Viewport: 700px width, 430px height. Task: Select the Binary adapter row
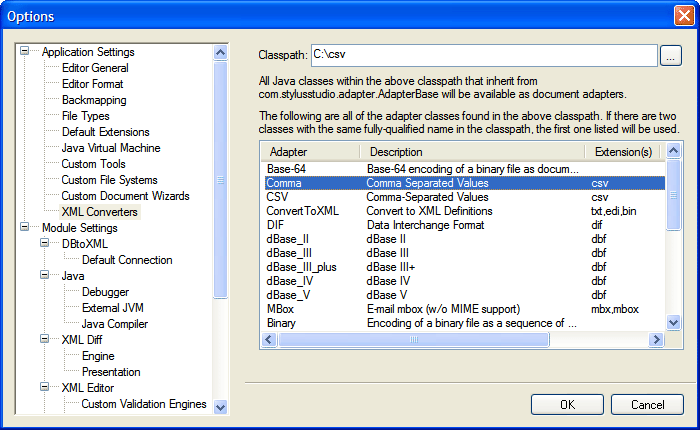[x=463, y=323]
